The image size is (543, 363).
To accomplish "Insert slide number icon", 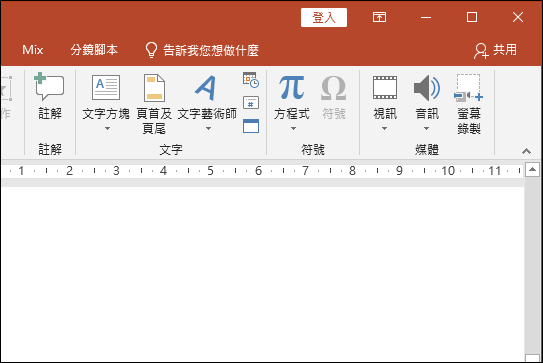I will point(251,103).
